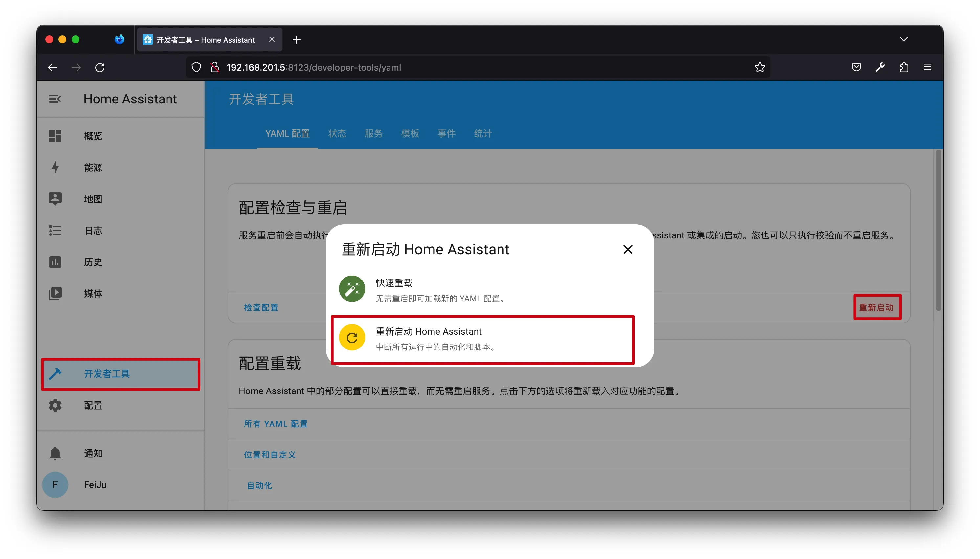
Task: Click the yellow restart Home Assistant icon
Action: (352, 338)
